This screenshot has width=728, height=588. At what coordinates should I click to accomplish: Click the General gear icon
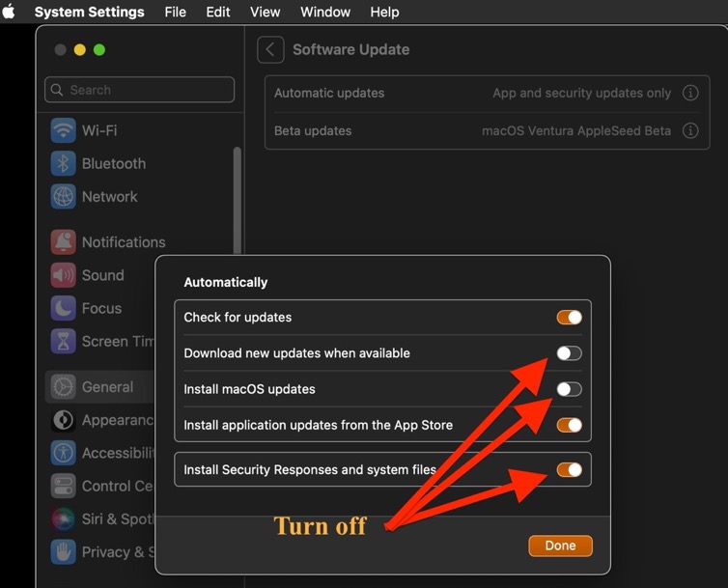coord(63,387)
